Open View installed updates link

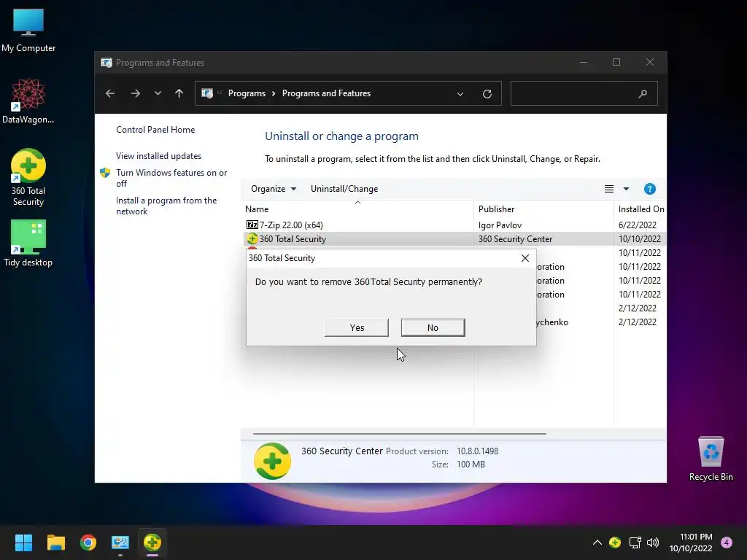tap(158, 156)
